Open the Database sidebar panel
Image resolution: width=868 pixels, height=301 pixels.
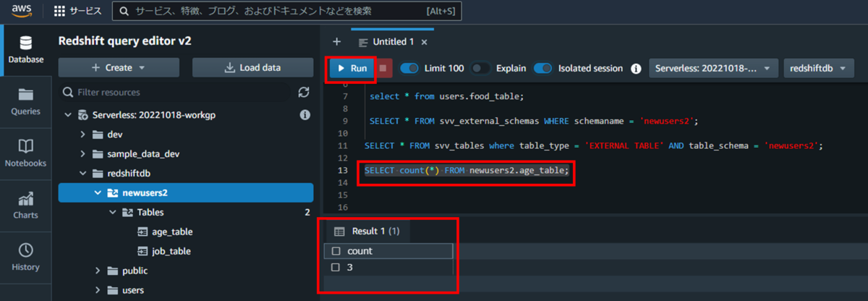25,49
